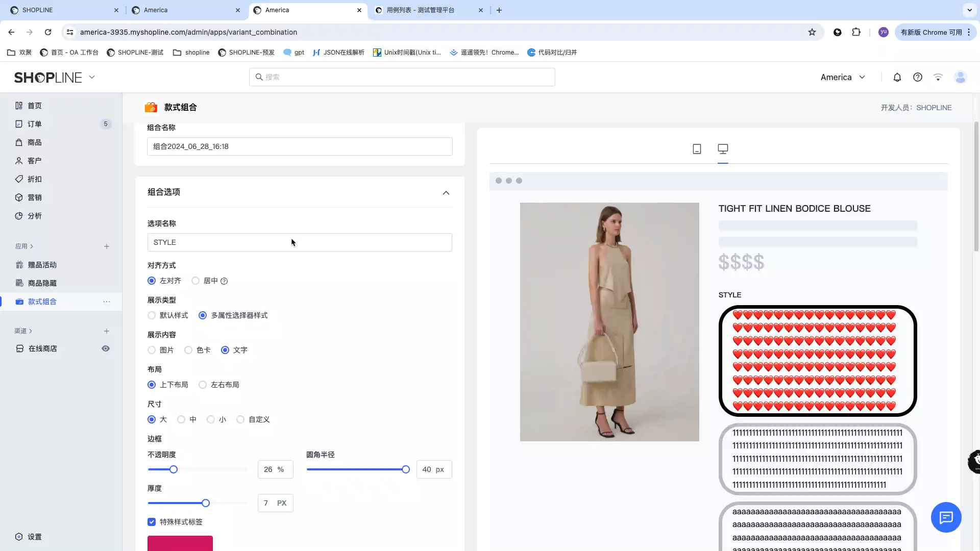Add new channel with plus icon
This screenshot has width=980, height=551.
pos(107,331)
